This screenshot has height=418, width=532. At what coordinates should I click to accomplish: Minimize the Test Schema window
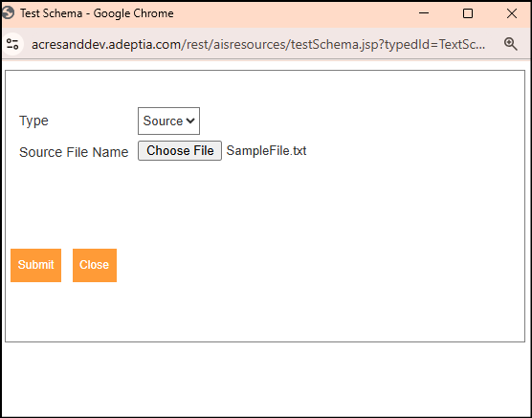coord(424,13)
